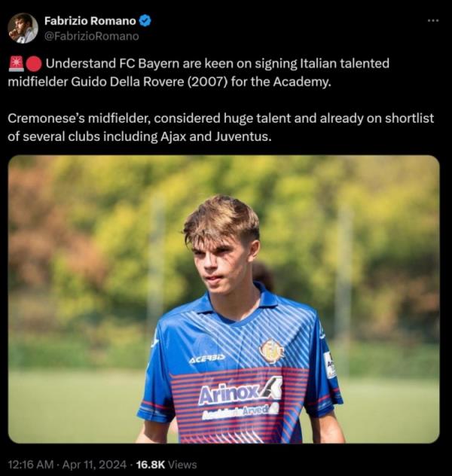The image size is (452, 476).
Task: Click the siren emoji starting the tweet
Action: [15, 65]
